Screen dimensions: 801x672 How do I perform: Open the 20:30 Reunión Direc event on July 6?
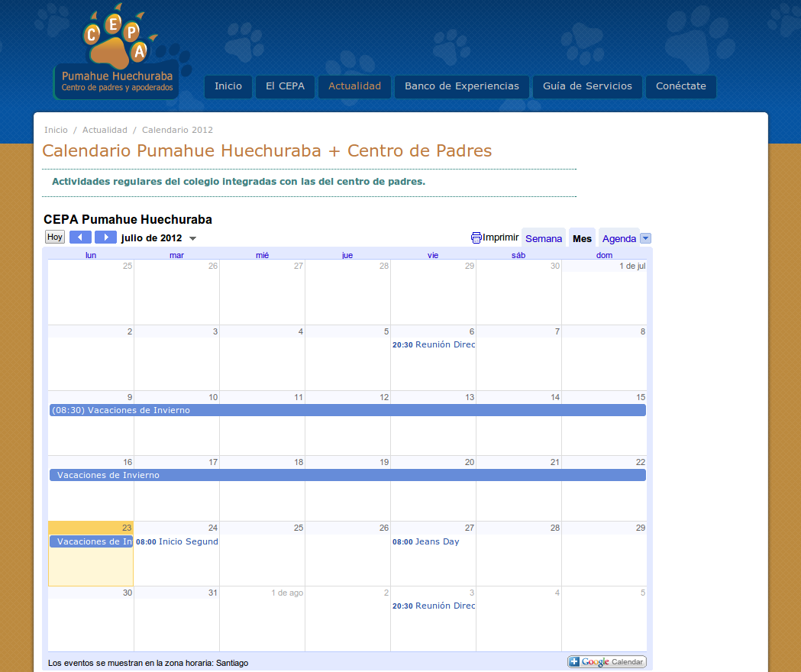pos(433,344)
